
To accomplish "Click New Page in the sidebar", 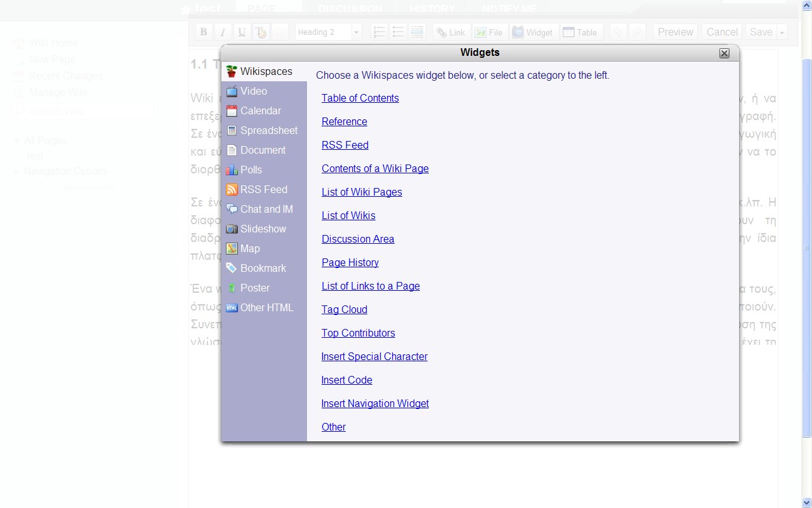I will click(52, 59).
